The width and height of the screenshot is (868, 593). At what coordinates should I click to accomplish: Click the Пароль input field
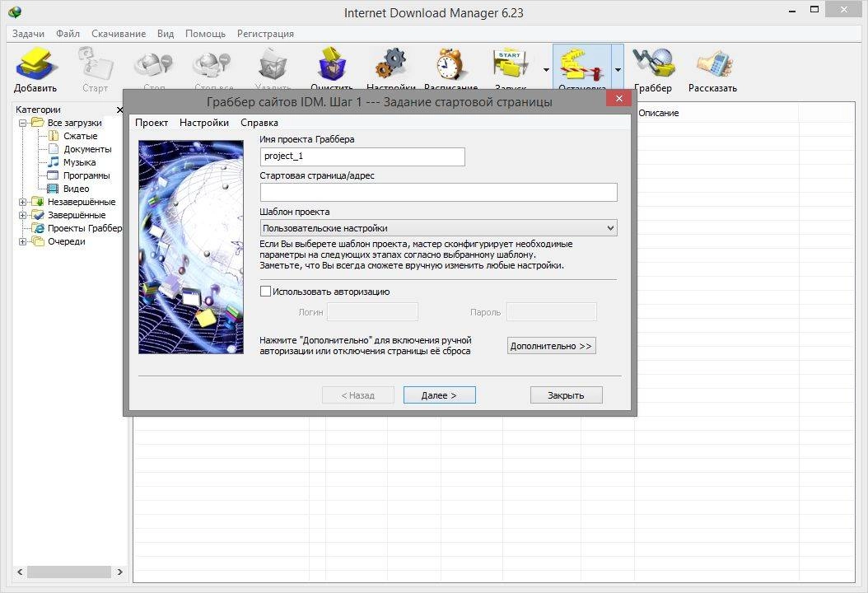[552, 311]
